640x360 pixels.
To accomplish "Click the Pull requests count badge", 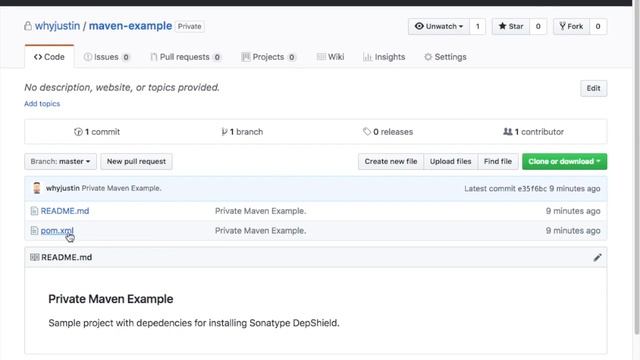I will point(217,57).
